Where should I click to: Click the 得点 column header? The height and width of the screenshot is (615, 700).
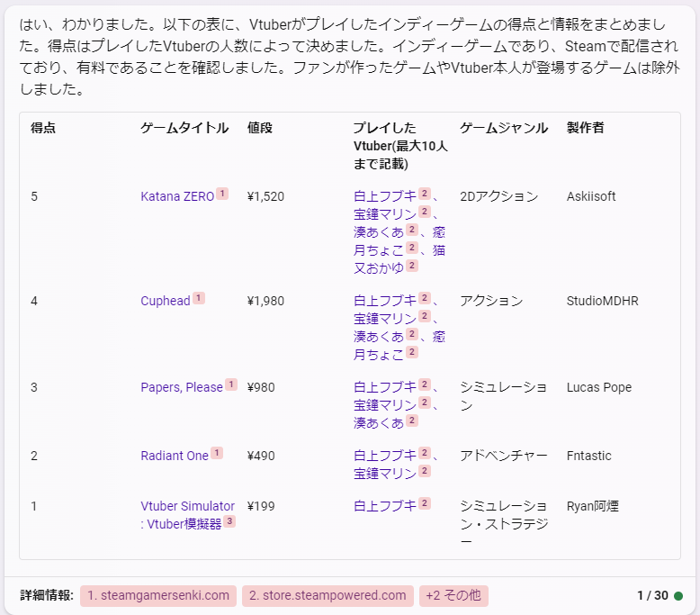click(x=43, y=128)
